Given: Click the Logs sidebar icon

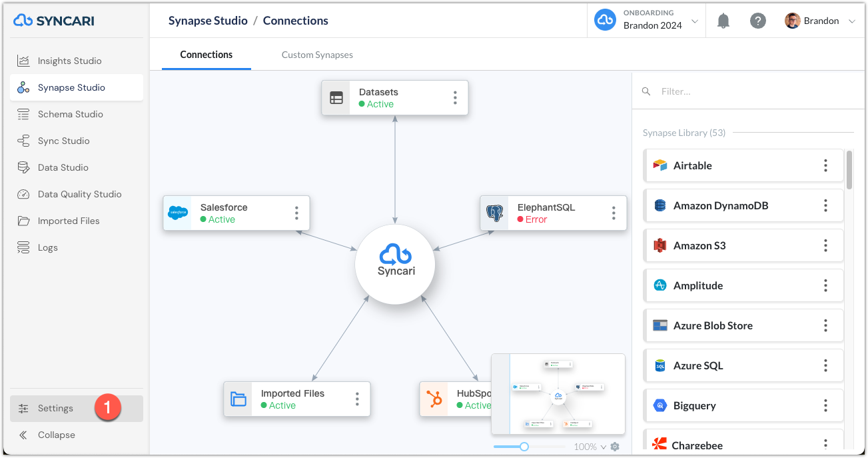Looking at the screenshot, I should (x=23, y=247).
